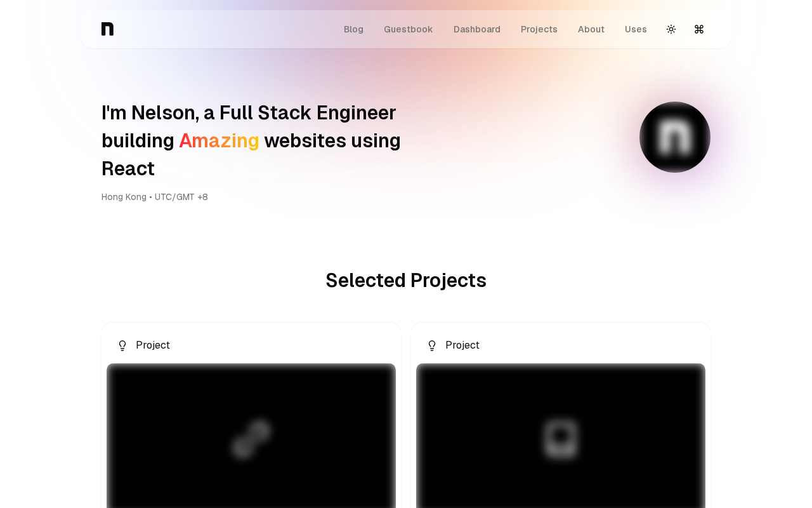Click the gradient word "Amazing"
The image size is (812, 508).
pos(219,140)
